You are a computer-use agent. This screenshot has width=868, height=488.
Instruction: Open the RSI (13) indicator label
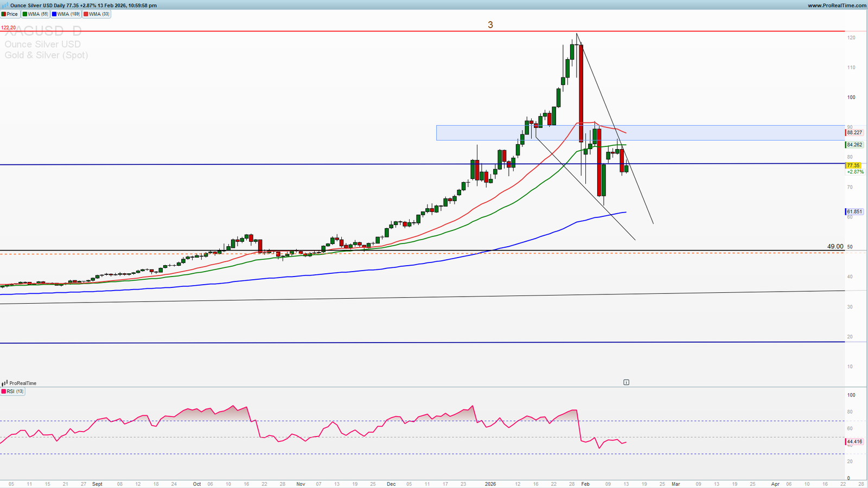point(13,391)
